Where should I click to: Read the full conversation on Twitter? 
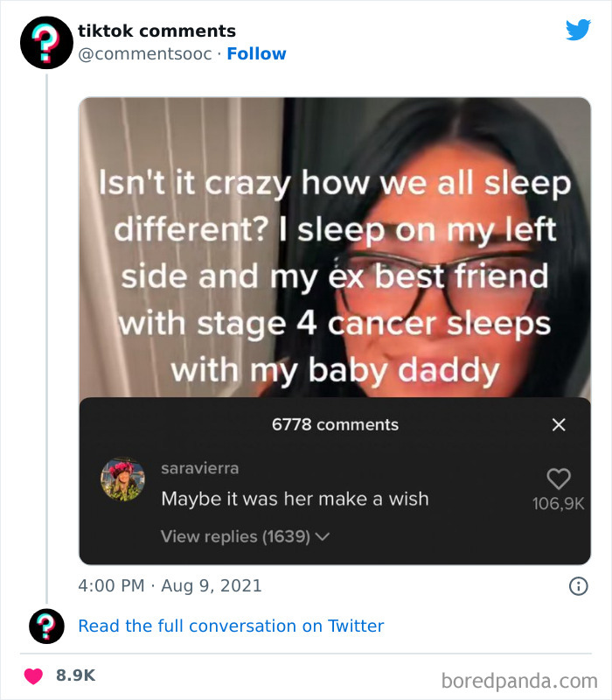click(x=232, y=626)
